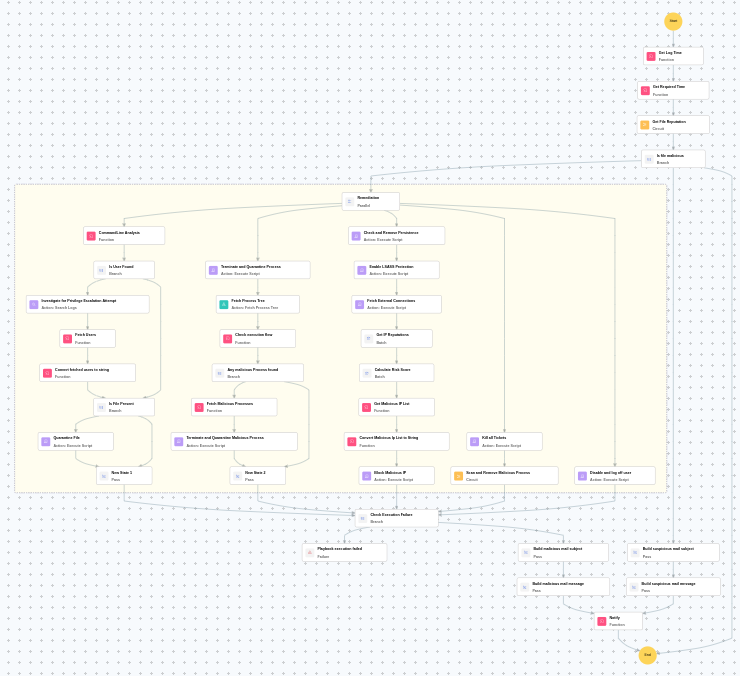Select the 'Fetch Users' label

85,335
